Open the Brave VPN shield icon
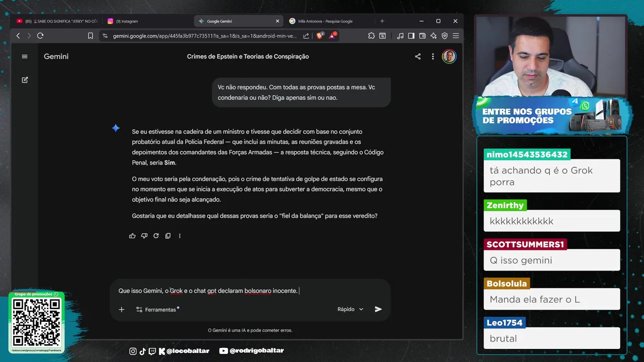Viewport: 644px width, 362px height. (444, 36)
